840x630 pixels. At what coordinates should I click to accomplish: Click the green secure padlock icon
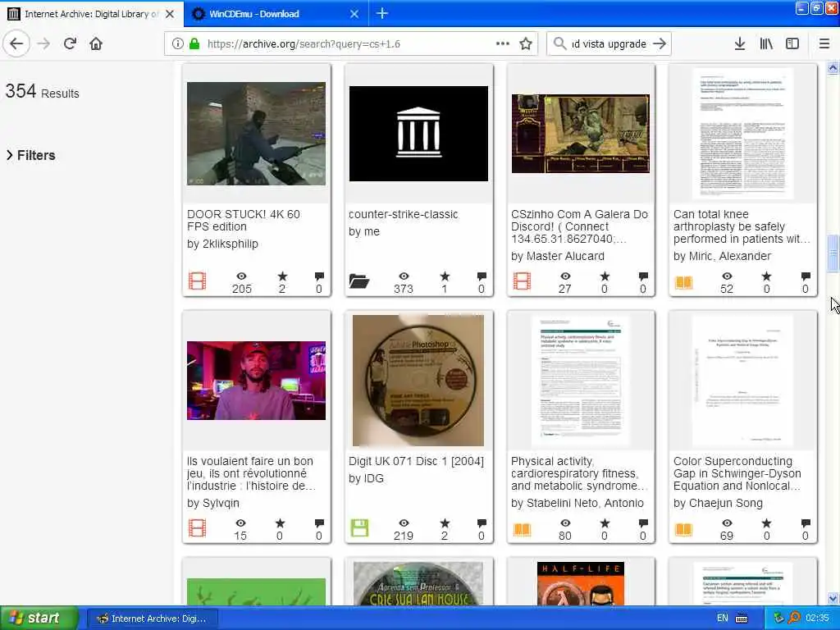click(x=194, y=44)
